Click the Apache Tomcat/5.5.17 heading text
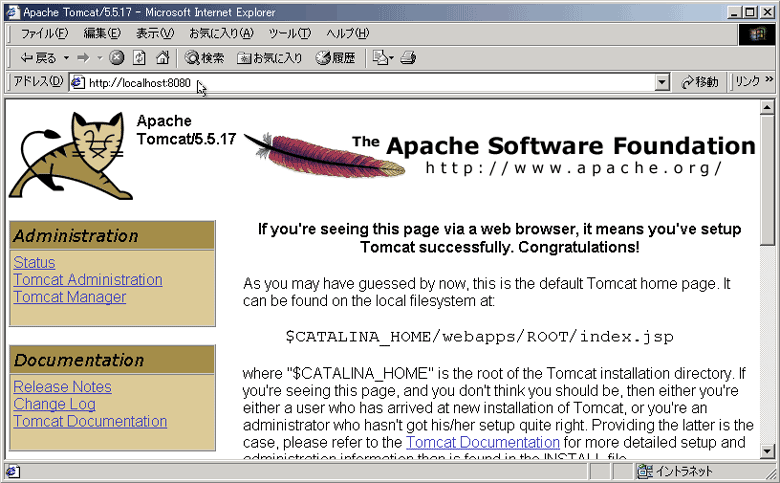This screenshot has width=780, height=483. click(x=186, y=130)
